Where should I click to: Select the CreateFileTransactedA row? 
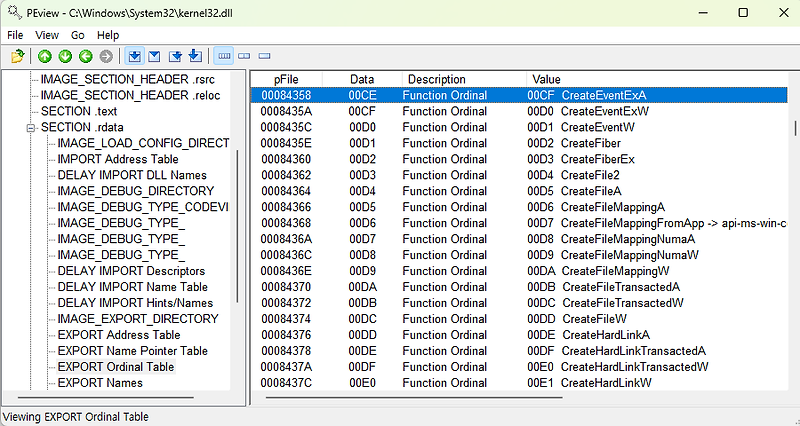pyautogui.click(x=519, y=287)
